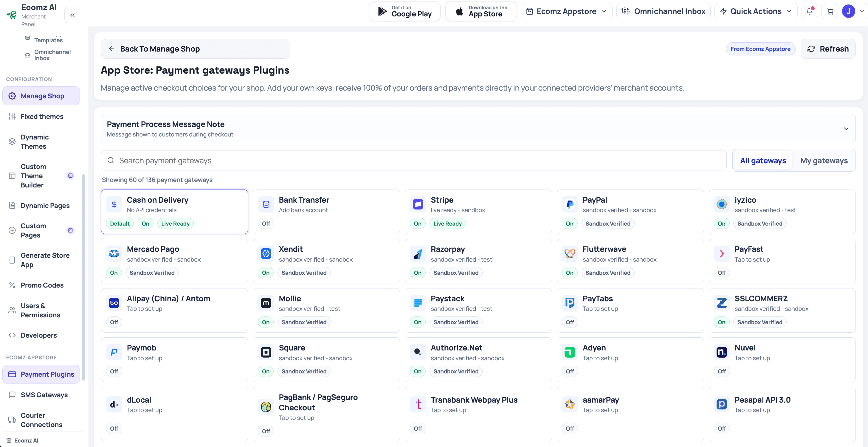Open Developers in the sidebar
The image size is (868, 447).
point(41,336)
